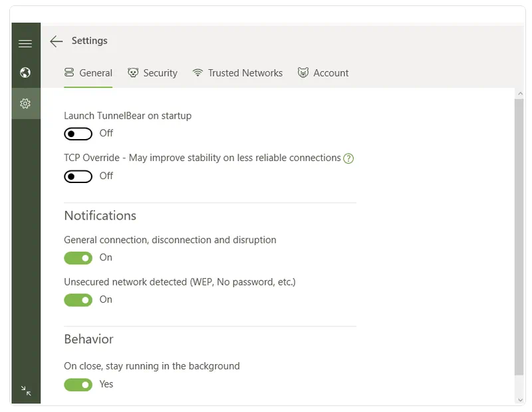Select the world map globe icon
Viewport: 532px width, 412px height.
(x=25, y=73)
